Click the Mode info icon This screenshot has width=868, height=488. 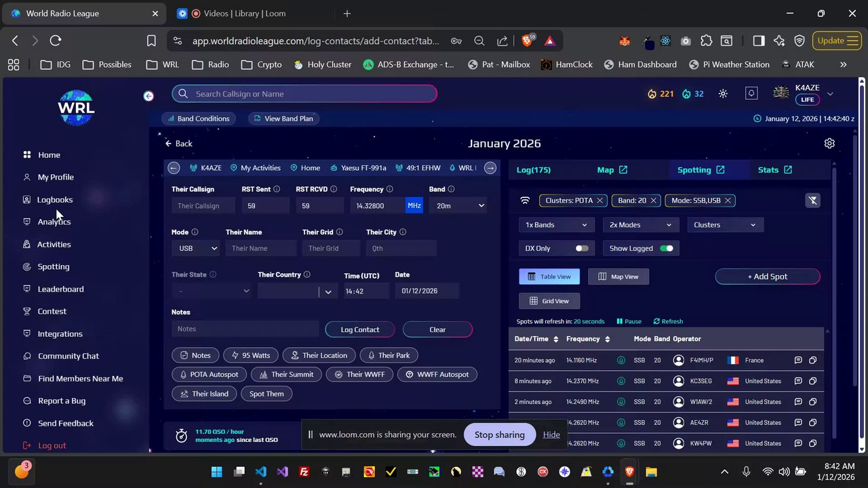tap(195, 232)
